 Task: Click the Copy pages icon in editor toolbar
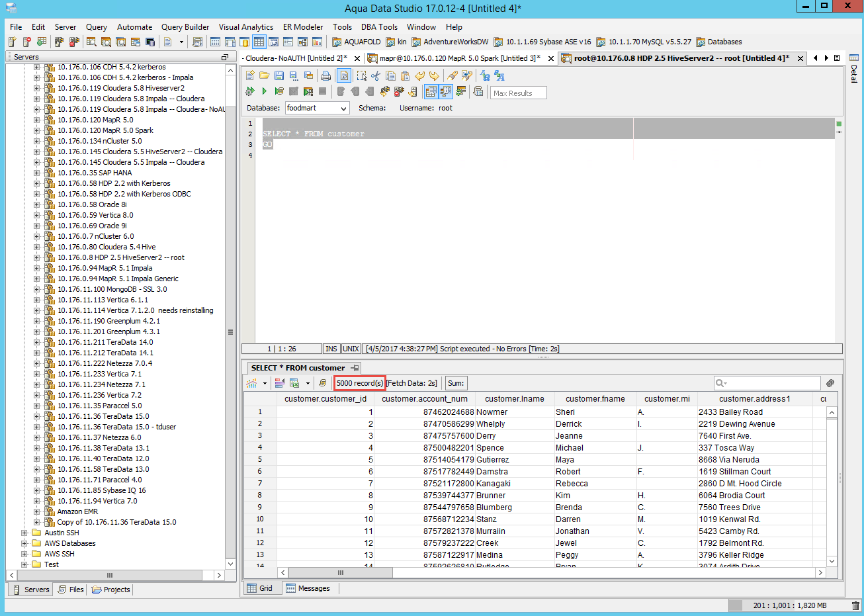pos(390,75)
